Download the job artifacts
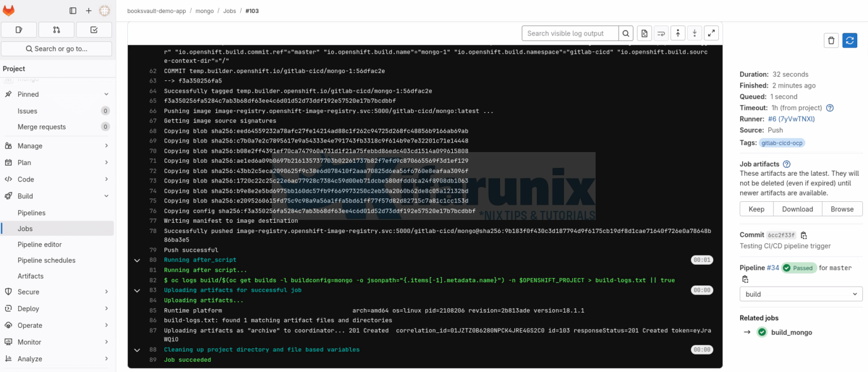Screen dimensions: 868x372 coord(797,209)
